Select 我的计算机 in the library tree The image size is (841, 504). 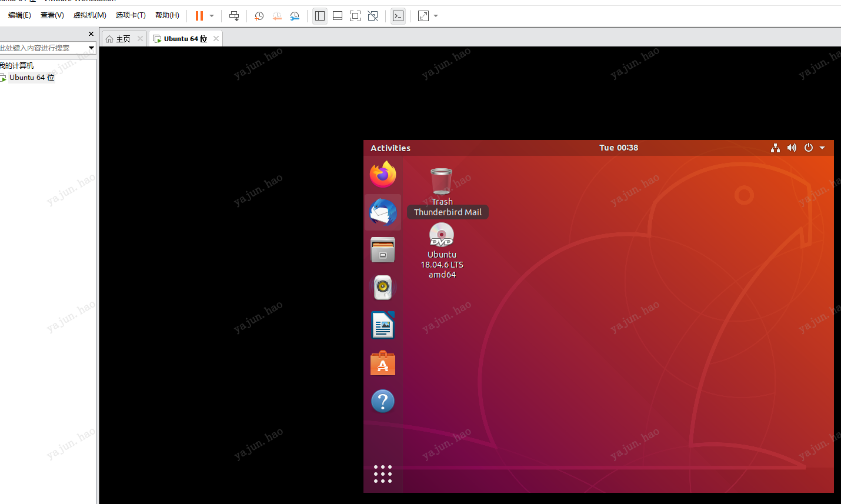coord(16,65)
